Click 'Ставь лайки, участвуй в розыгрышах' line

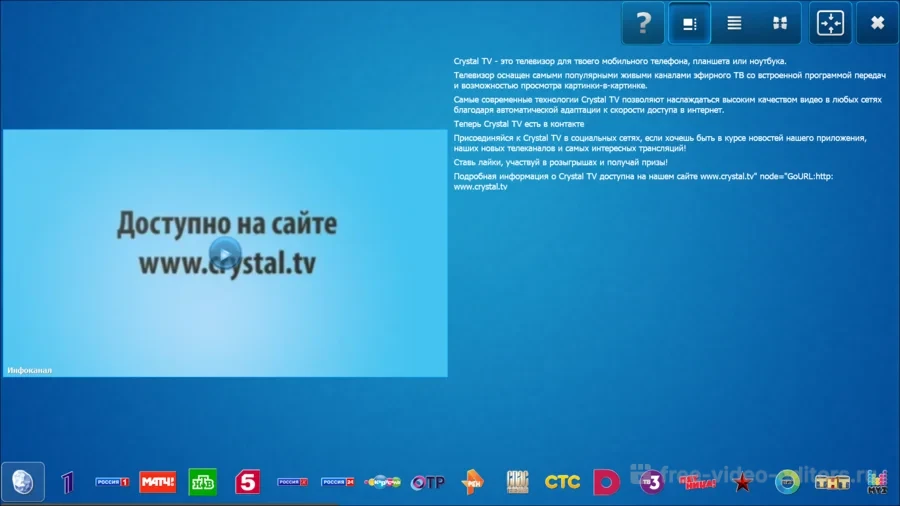[561, 162]
